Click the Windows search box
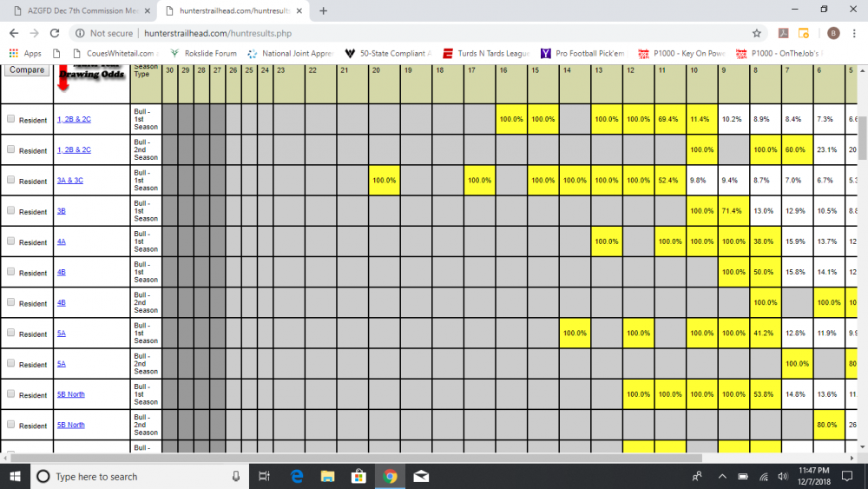868x489 pixels. click(140, 476)
